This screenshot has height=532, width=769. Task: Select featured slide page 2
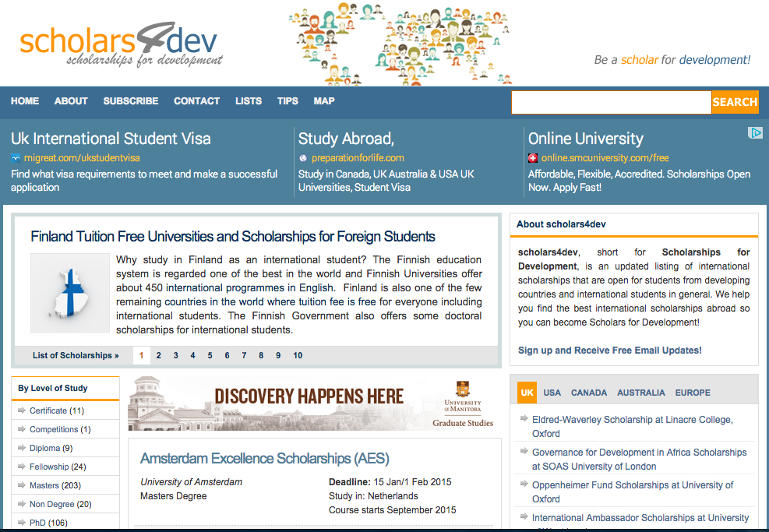coord(158,355)
